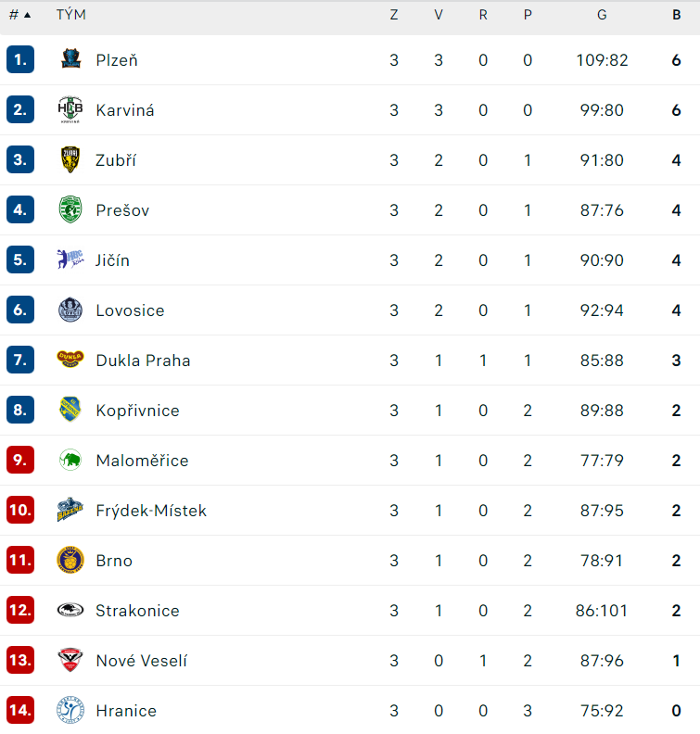Click the Jičín team row logo
The image size is (700, 734).
70,259
